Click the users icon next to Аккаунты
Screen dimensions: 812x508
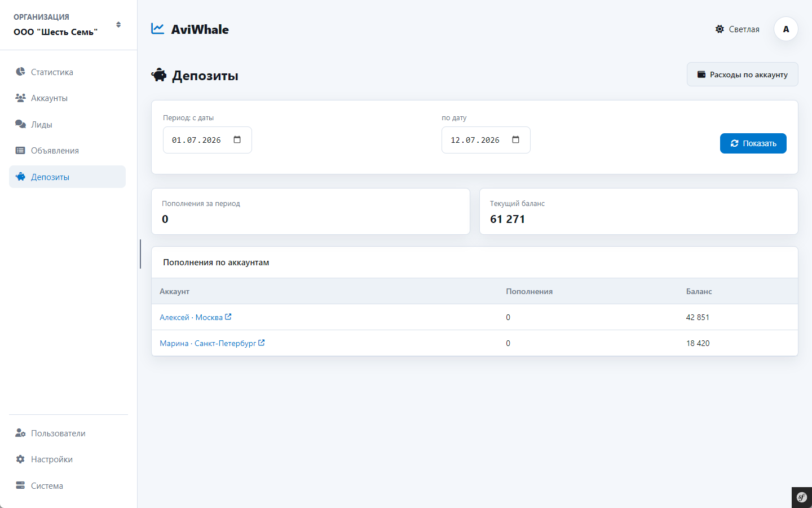20,98
